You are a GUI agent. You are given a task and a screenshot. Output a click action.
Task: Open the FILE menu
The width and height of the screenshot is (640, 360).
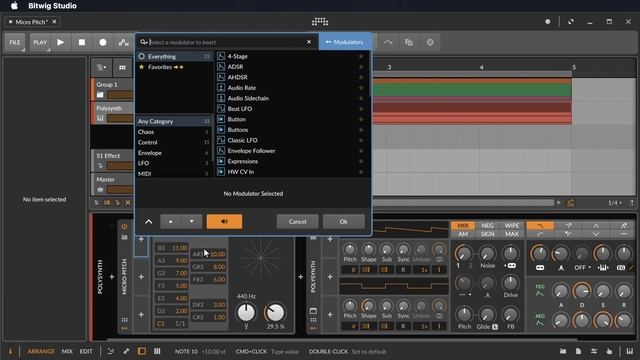coord(15,42)
